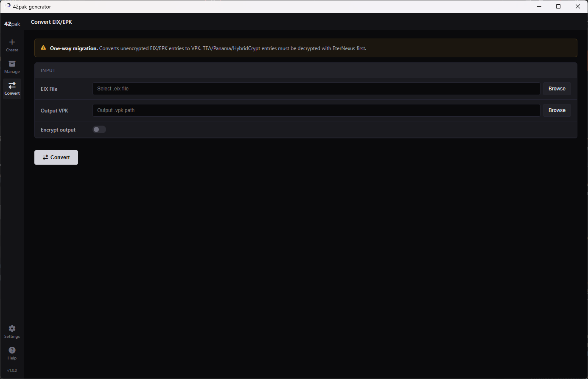
Task: Click the 42pak-generator app icon in the title bar
Action: (x=8, y=6)
